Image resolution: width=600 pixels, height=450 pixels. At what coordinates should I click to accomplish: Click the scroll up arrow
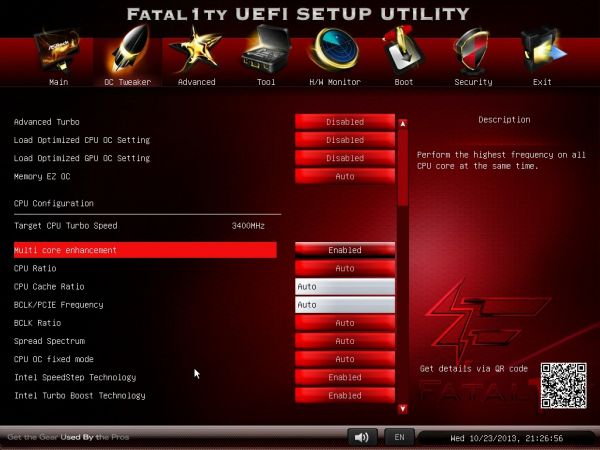[403, 124]
